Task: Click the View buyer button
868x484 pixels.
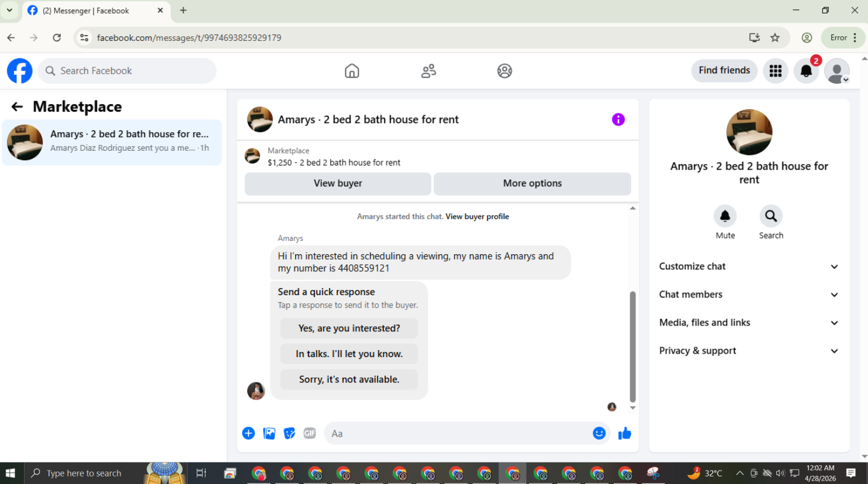Action: pos(338,184)
